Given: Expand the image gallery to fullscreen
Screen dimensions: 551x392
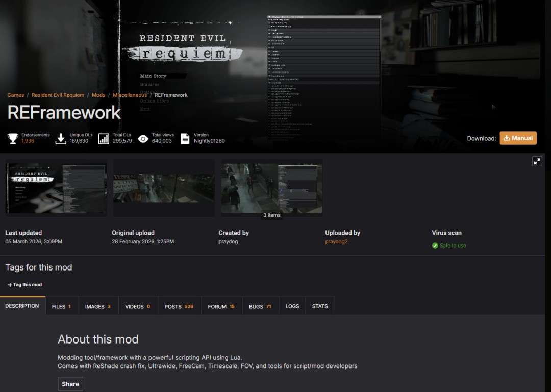Looking at the screenshot, I should click(537, 161).
